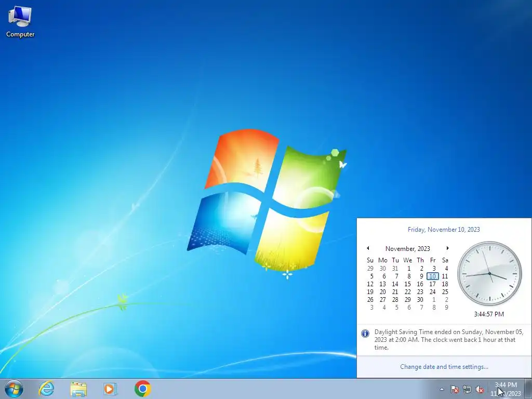The width and height of the screenshot is (532, 399).
Task: Select October 31 in calendar first row
Action: point(395,269)
